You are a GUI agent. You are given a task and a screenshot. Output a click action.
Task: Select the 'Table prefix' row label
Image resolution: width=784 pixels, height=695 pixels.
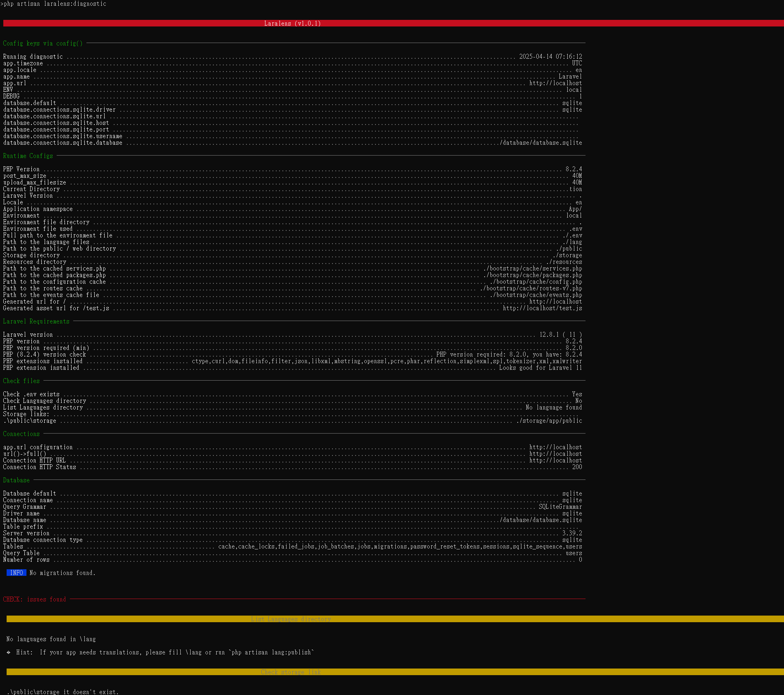(23, 527)
